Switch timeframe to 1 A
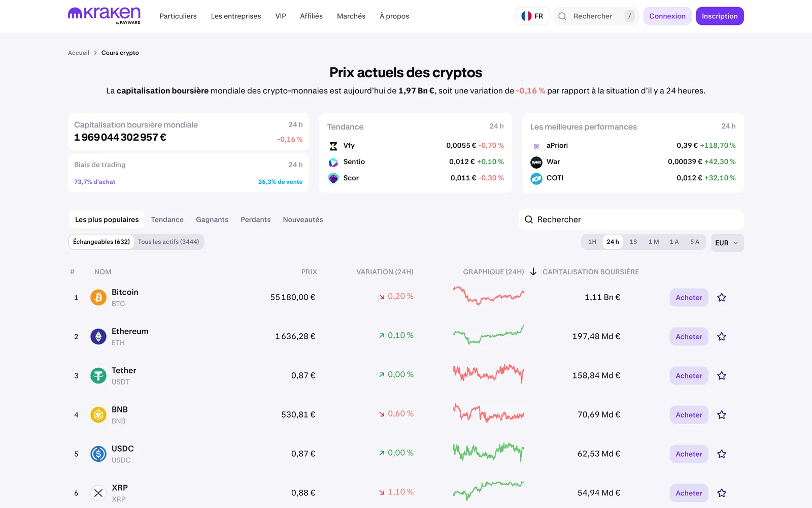This screenshot has height=508, width=812. (674, 242)
